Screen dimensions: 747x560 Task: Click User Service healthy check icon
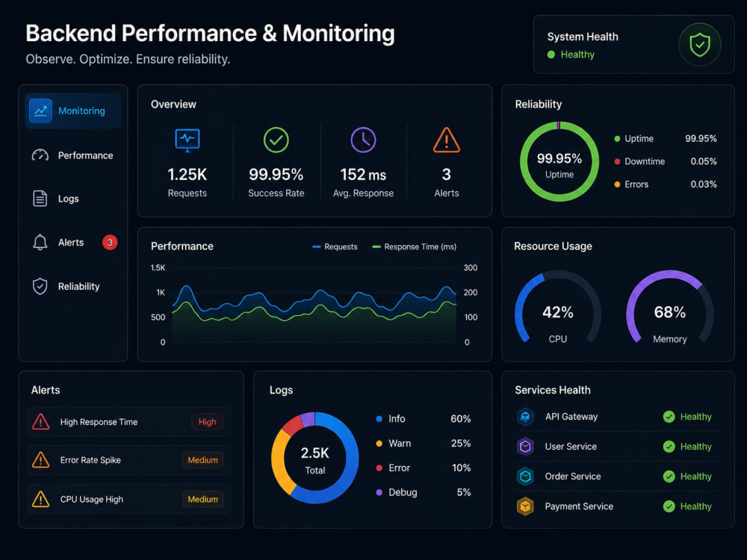tap(669, 447)
